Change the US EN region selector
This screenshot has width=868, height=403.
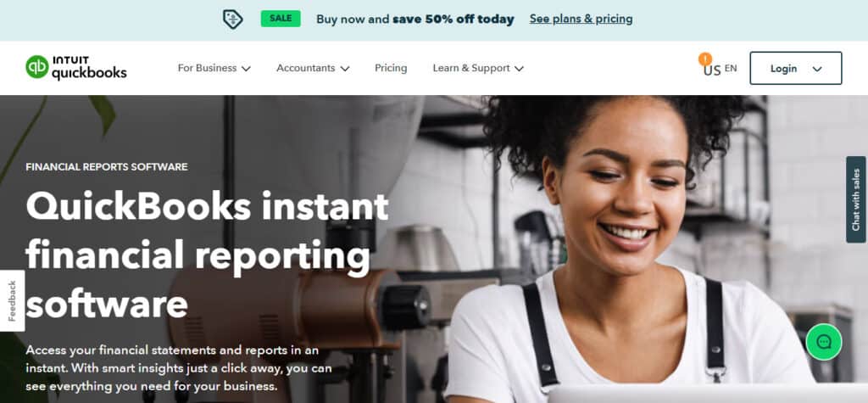pos(721,70)
